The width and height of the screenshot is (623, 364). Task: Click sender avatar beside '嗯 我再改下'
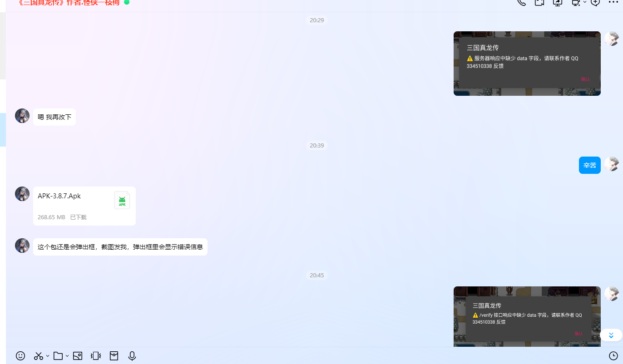pyautogui.click(x=22, y=116)
